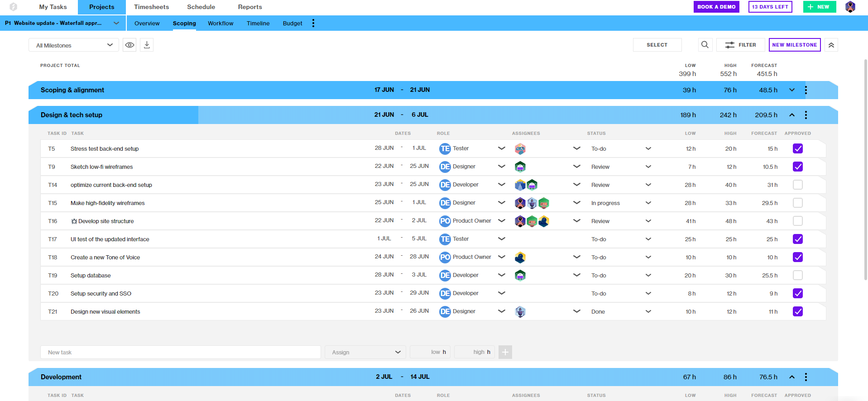This screenshot has width=868, height=401.
Task: Click the BOOK A DEMO button
Action: 716,7
